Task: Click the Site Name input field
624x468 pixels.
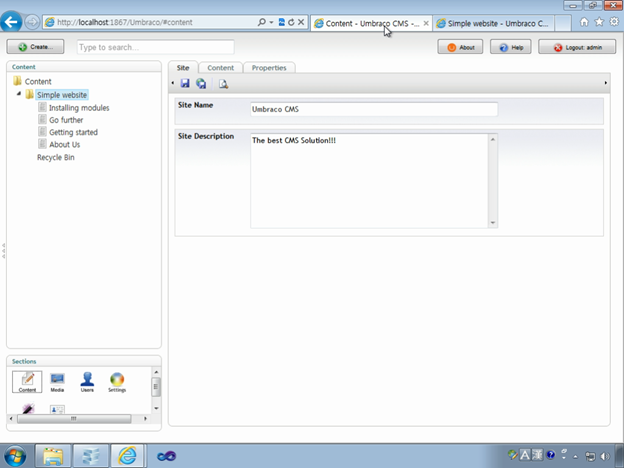Action: click(374, 109)
